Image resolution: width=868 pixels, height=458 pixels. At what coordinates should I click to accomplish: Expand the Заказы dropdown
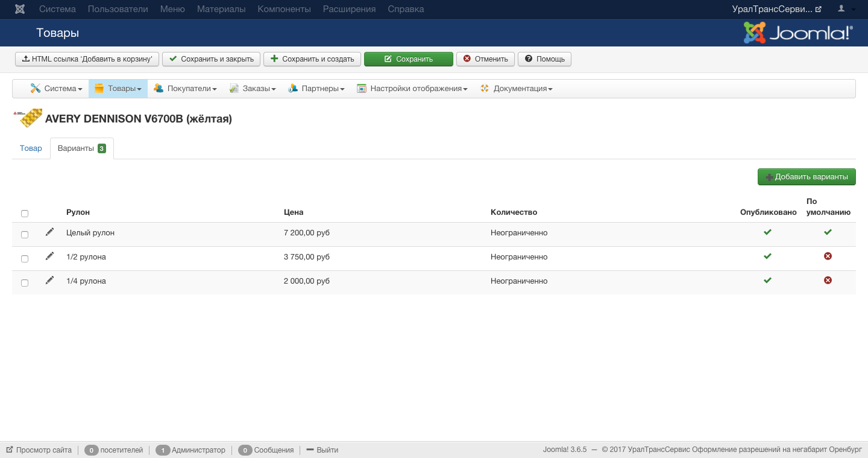(253, 89)
